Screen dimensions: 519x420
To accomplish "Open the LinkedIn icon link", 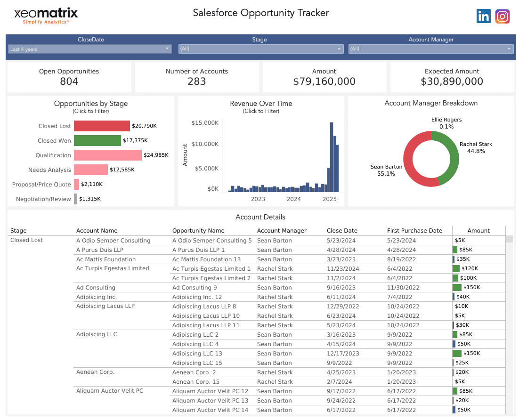I will tap(483, 16).
